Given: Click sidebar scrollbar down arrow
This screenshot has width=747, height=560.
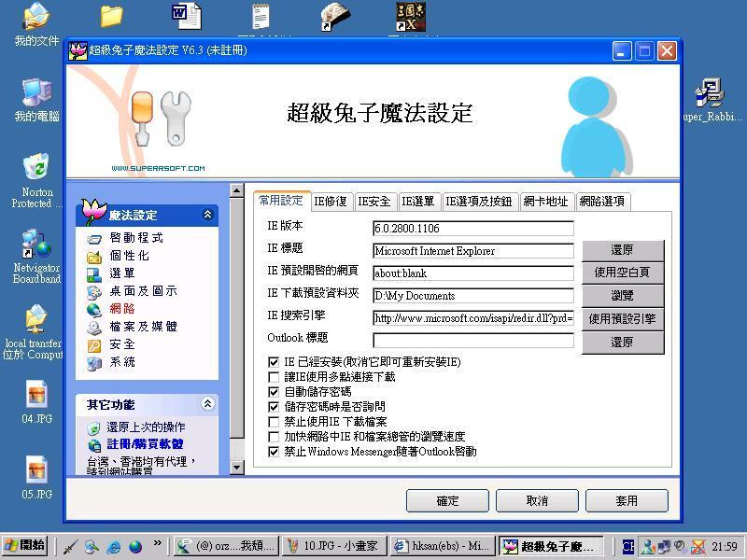Looking at the screenshot, I should click(237, 468).
